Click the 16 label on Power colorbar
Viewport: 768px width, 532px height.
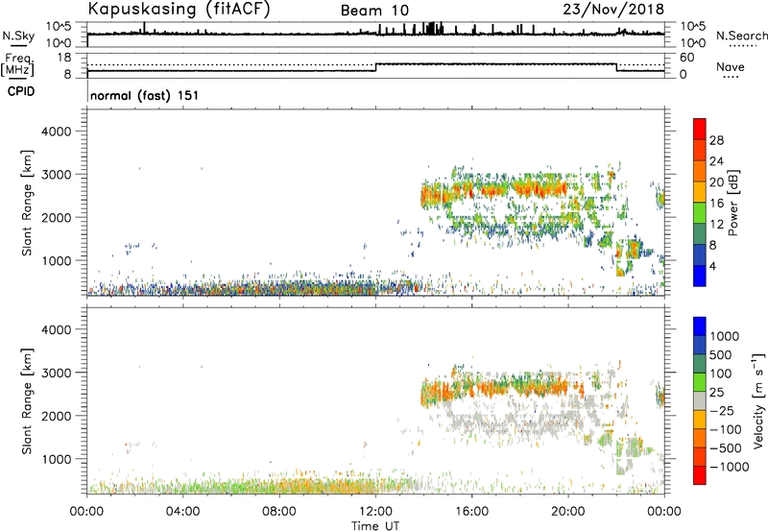(x=716, y=204)
